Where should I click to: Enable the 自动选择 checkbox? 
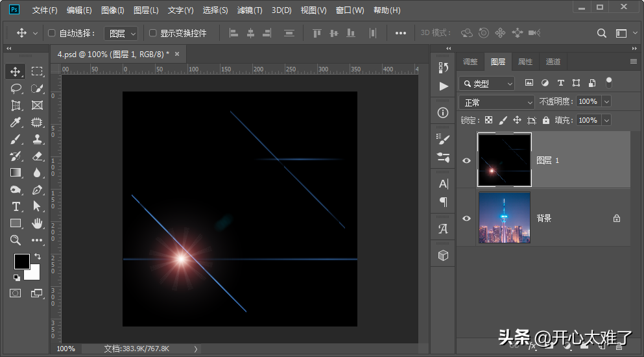tap(52, 33)
